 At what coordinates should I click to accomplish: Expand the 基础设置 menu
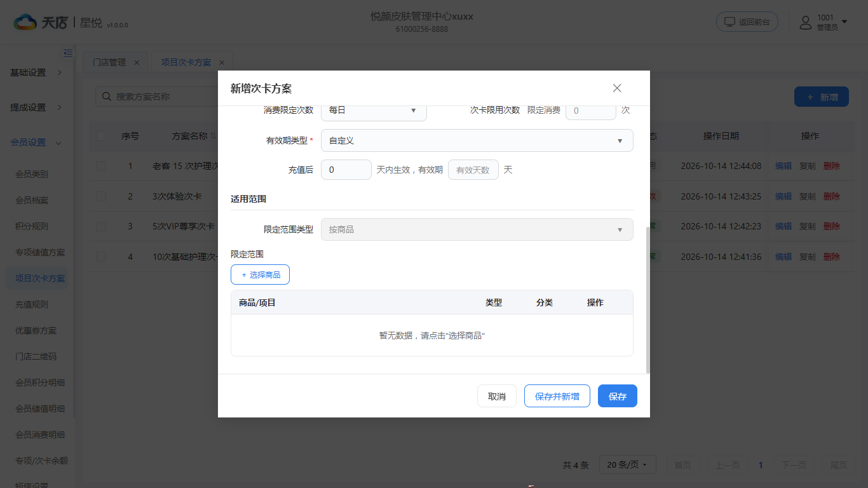pyautogui.click(x=37, y=72)
